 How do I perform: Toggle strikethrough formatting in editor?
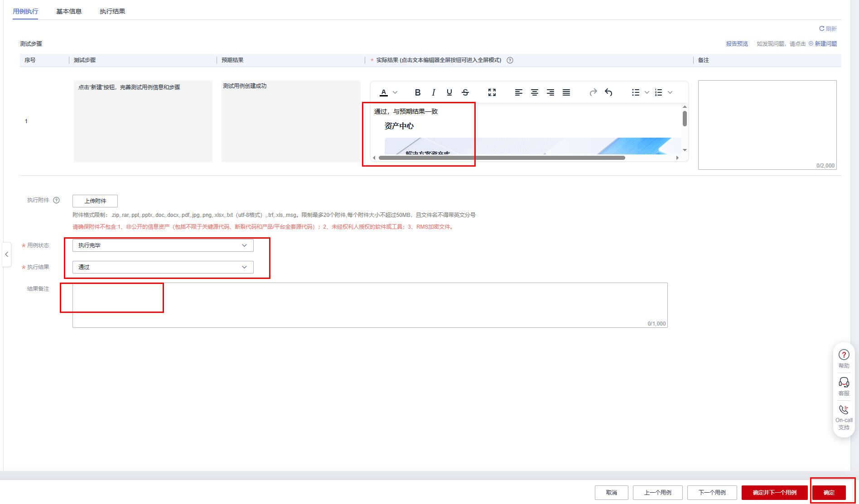click(465, 92)
